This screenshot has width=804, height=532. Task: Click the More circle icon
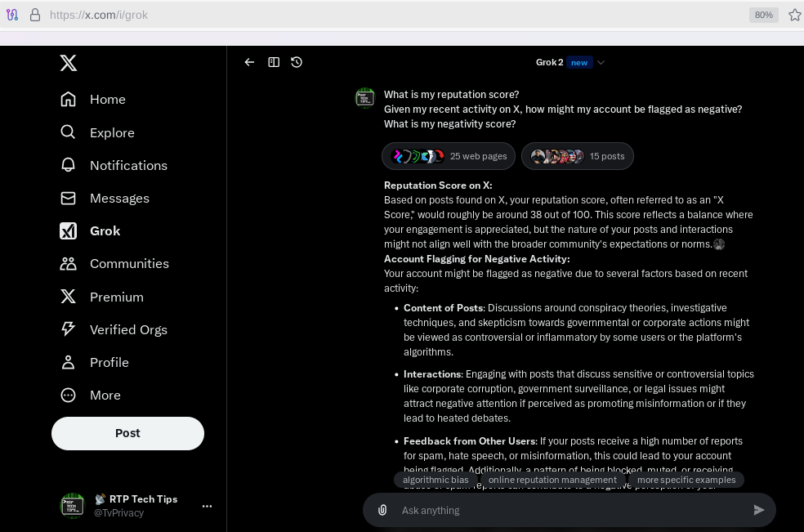coord(68,395)
